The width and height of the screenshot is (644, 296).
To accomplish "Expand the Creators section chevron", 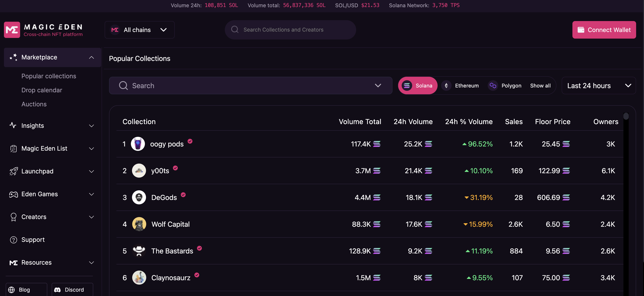I will point(91,217).
